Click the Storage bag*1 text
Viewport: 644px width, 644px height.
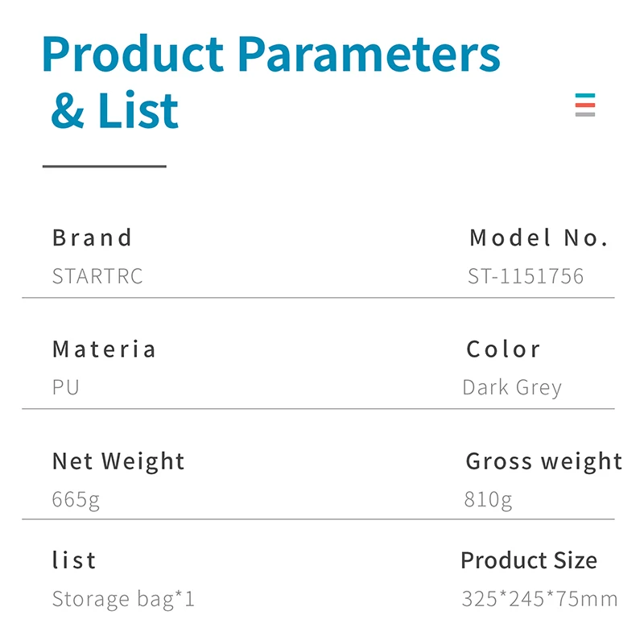(x=123, y=599)
